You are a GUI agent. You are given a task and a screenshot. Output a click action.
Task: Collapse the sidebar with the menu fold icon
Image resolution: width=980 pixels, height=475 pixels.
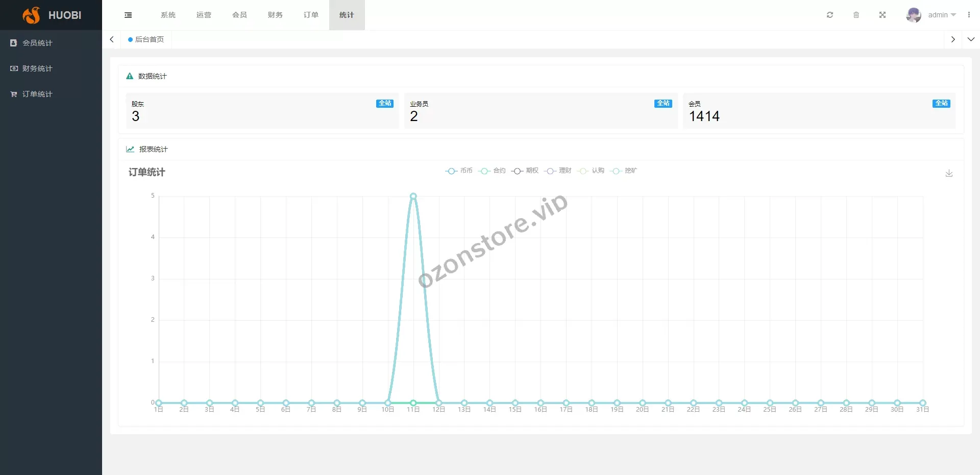[x=128, y=15]
